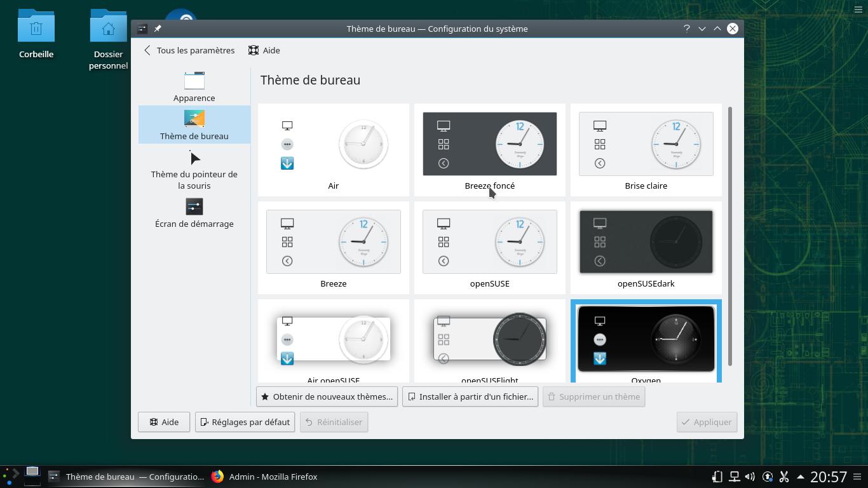
Task: Go back to Tous les paramètres
Action: pyautogui.click(x=189, y=50)
